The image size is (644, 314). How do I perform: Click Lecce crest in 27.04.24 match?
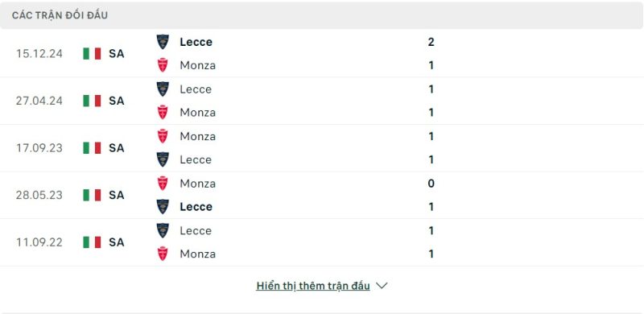[163, 89]
